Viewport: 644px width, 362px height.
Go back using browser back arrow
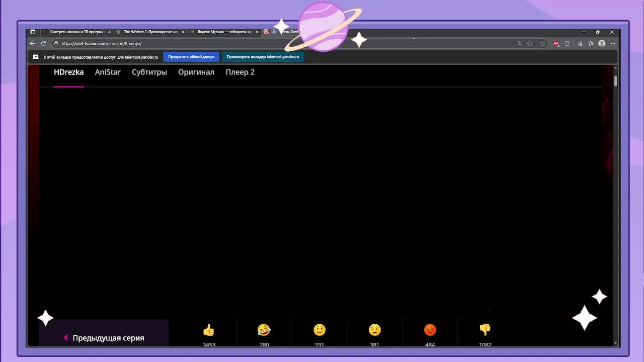coord(33,44)
